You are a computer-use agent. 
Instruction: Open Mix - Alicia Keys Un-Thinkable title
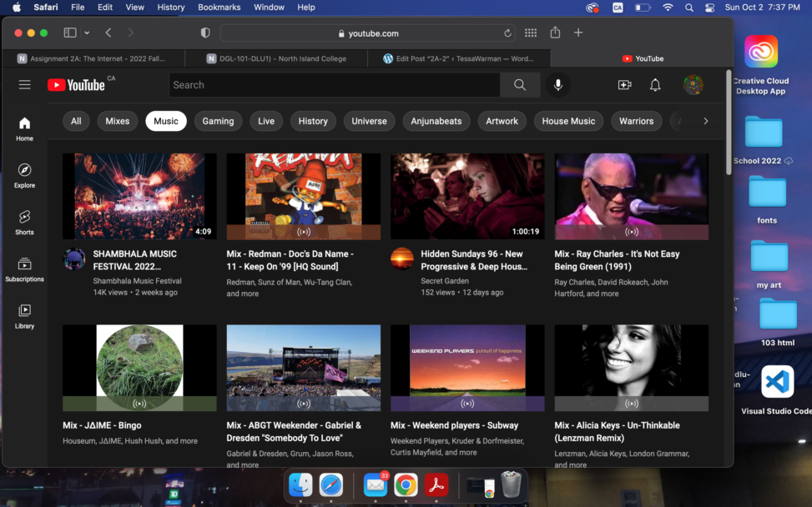coord(617,431)
